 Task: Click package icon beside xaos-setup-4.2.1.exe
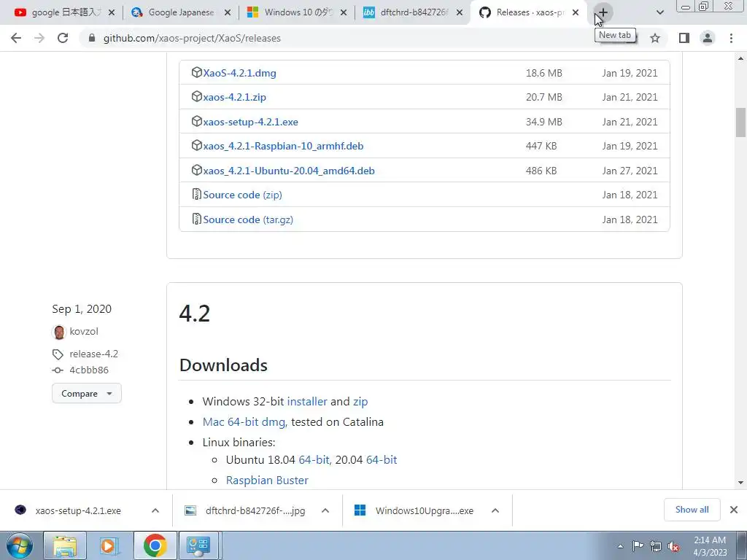[x=197, y=122]
